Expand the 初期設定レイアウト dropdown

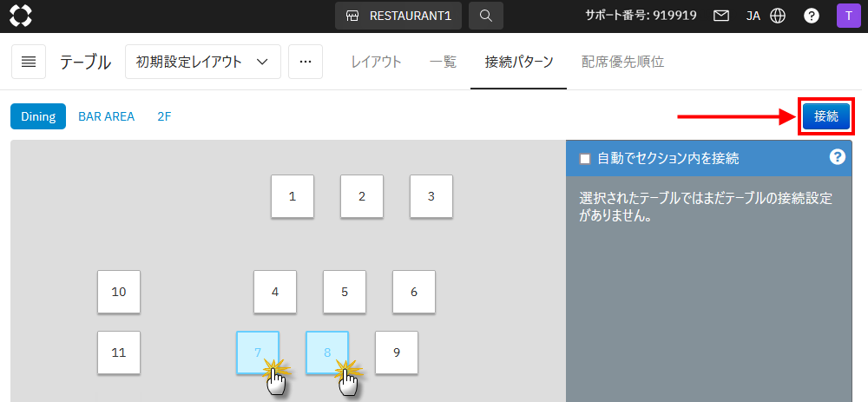coord(202,62)
